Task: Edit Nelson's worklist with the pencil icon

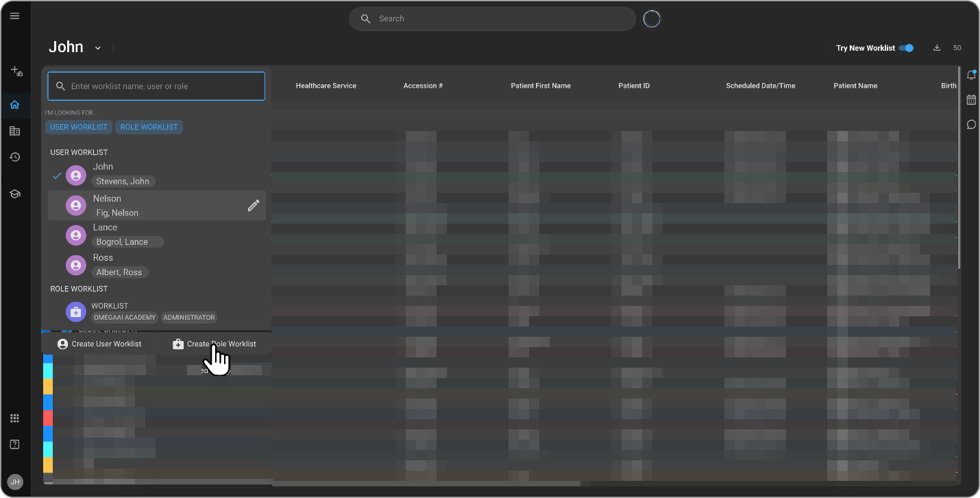Action: point(254,204)
